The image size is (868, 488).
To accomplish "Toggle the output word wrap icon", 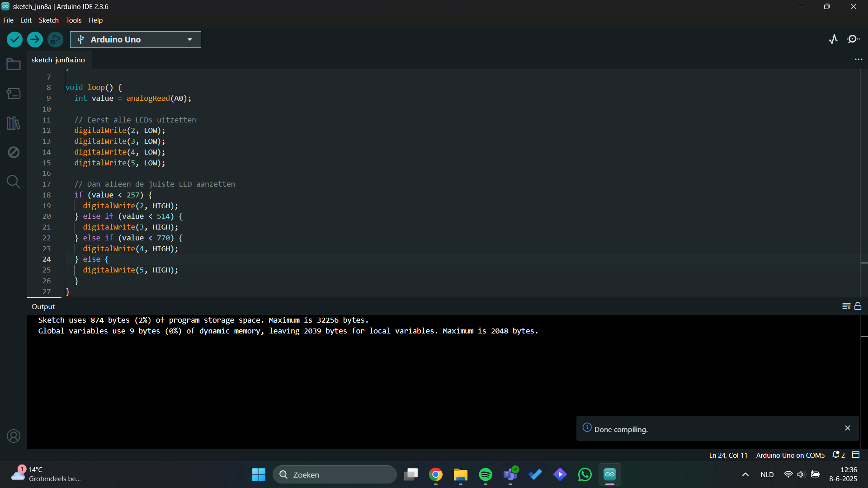I will pyautogui.click(x=846, y=306).
